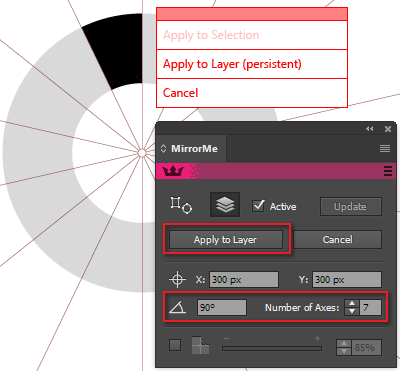Viewport: 400px width, 371px height.
Task: Click the Apply to Layer button
Action: [x=226, y=239]
